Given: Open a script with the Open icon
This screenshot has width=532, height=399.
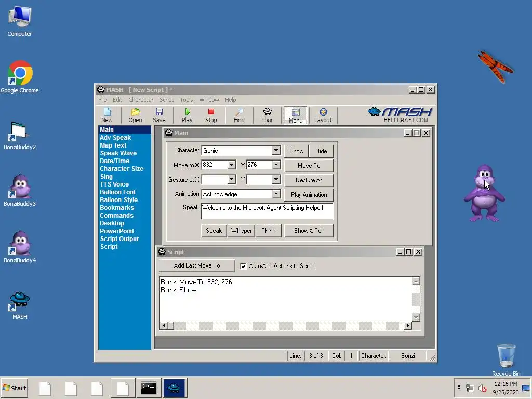Looking at the screenshot, I should [135, 115].
